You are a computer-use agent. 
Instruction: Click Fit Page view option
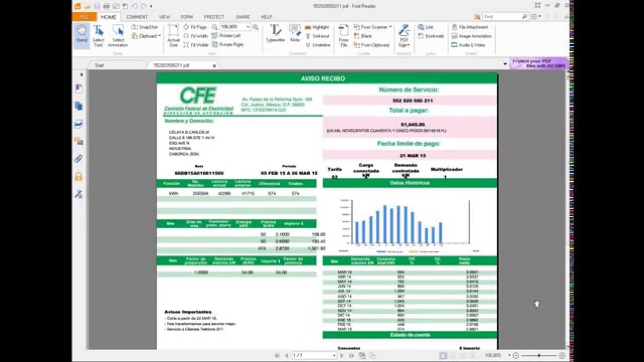point(195,27)
